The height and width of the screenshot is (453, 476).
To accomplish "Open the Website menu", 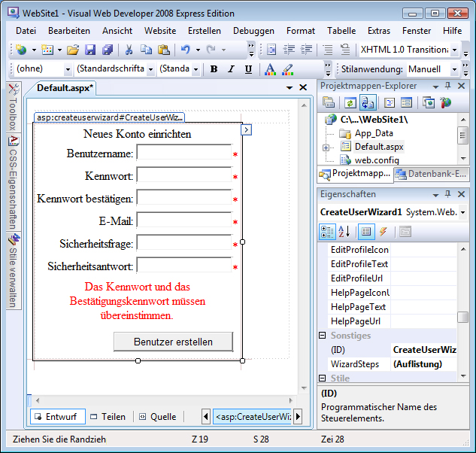I will (x=160, y=31).
